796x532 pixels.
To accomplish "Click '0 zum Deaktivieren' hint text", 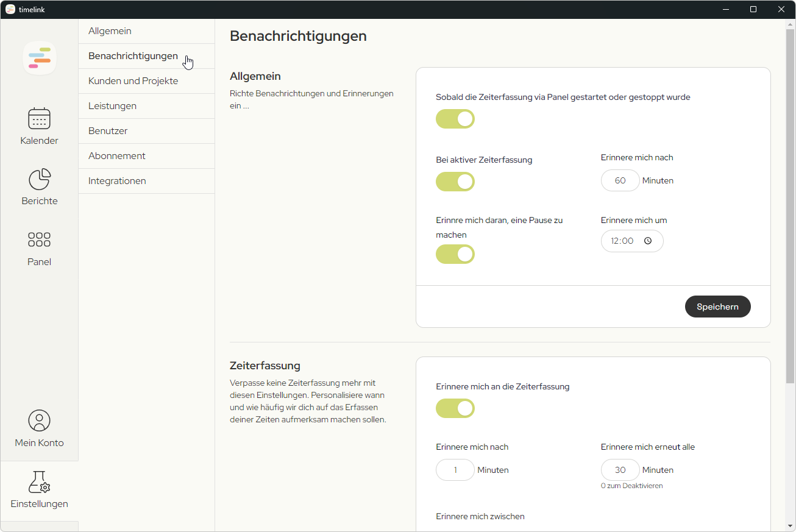I will 631,485.
